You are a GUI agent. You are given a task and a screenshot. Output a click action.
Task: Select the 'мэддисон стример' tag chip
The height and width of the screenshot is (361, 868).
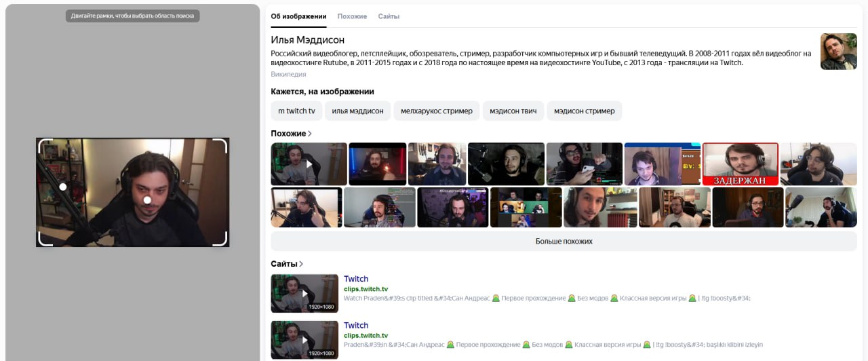[x=585, y=111]
